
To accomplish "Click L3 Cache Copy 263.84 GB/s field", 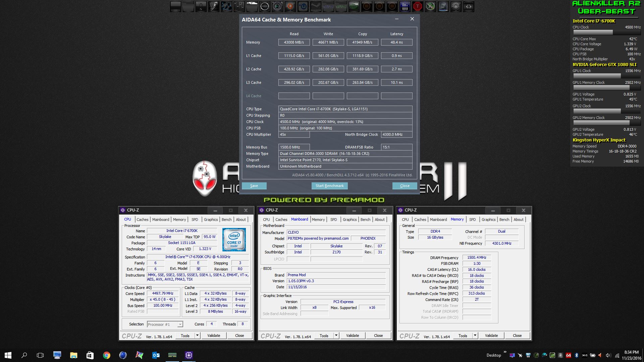I will click(x=362, y=82).
